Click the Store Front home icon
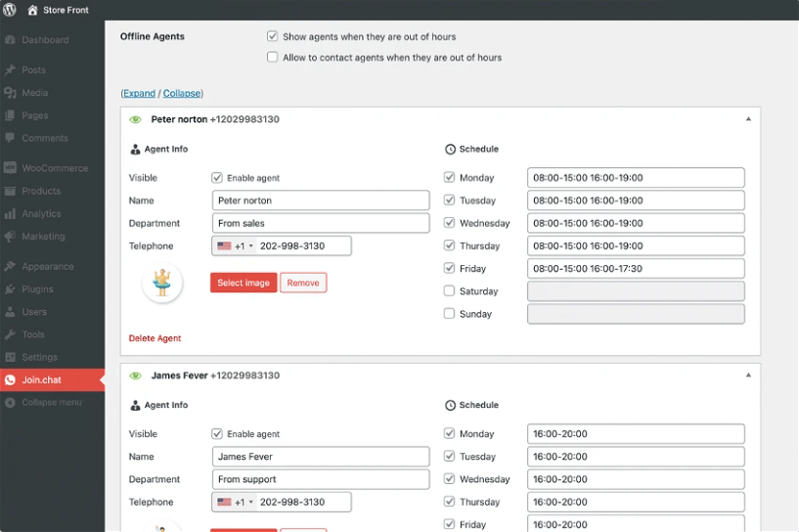The width and height of the screenshot is (799, 532). coord(33,10)
